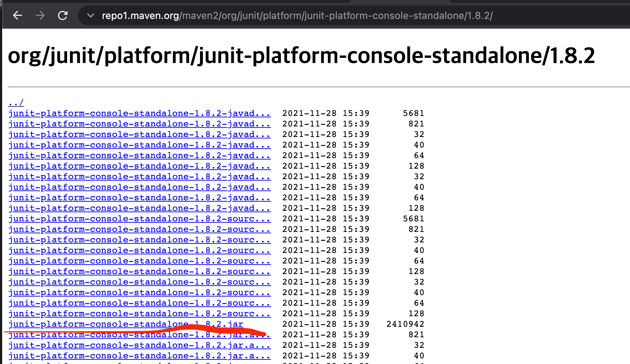
Task: Open the javad... link with size 821
Action: [139, 124]
